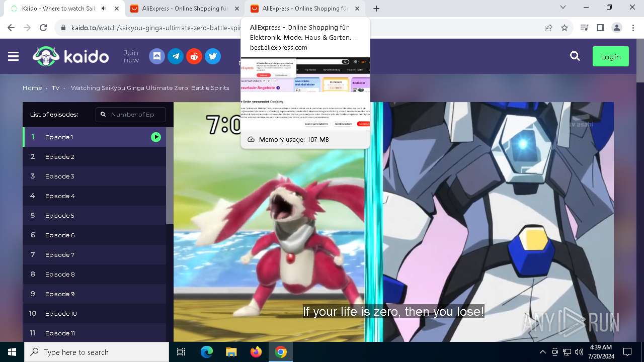
Task: Open the Discord social icon
Action: 157,56
